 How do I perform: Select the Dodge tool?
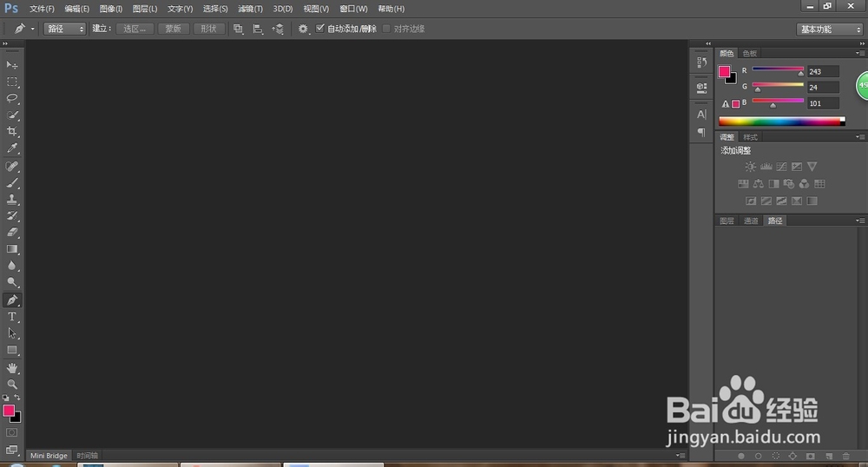pyautogui.click(x=11, y=282)
